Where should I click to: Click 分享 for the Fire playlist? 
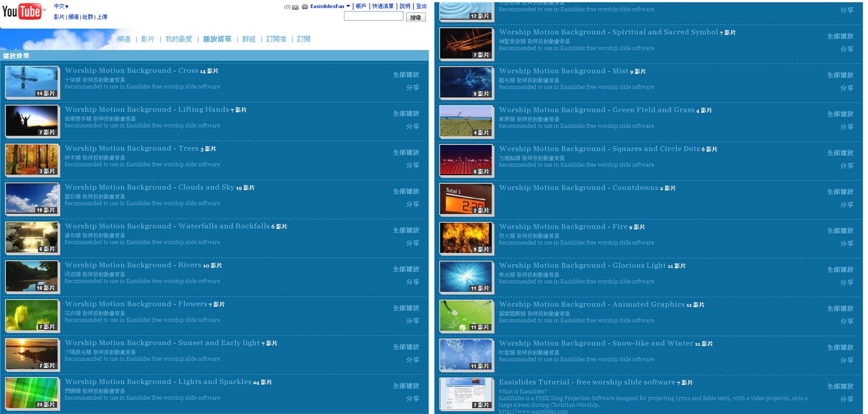pos(847,244)
